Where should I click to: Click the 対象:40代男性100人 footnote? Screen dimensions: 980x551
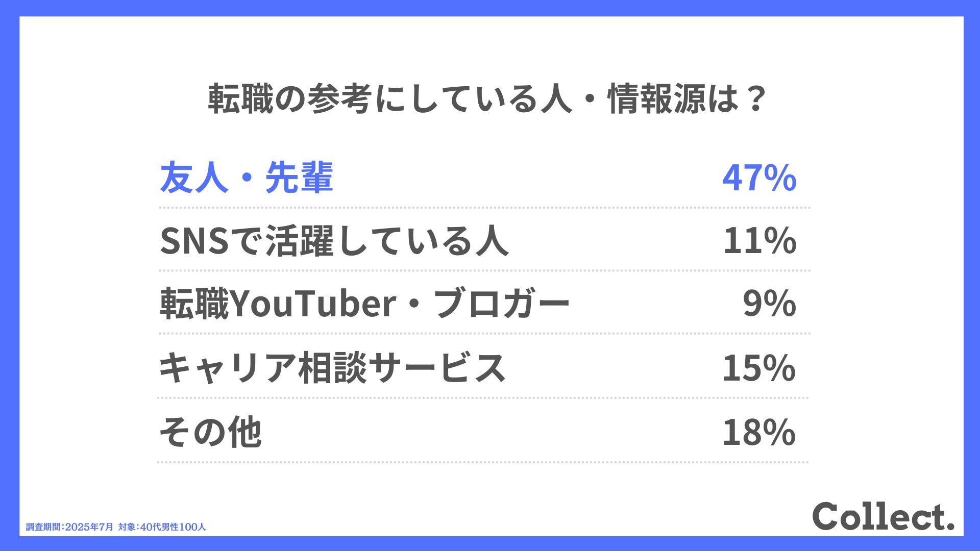pos(162,527)
